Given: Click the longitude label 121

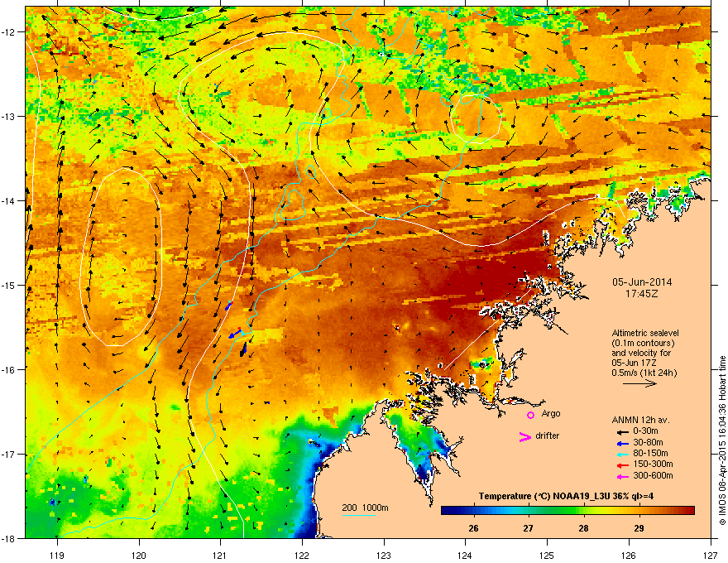Looking at the screenshot, I should [x=220, y=555].
